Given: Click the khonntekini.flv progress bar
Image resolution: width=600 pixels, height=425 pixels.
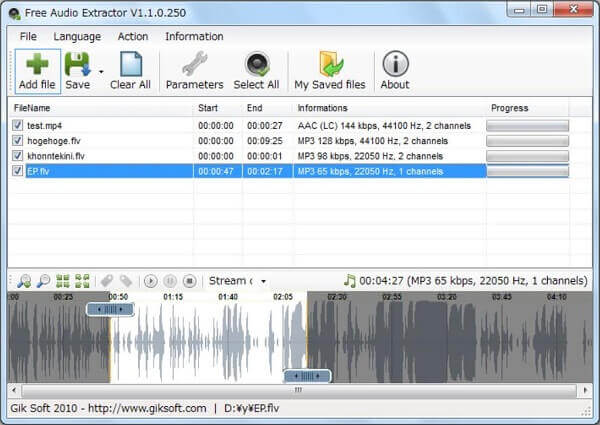Looking at the screenshot, I should tap(527, 156).
